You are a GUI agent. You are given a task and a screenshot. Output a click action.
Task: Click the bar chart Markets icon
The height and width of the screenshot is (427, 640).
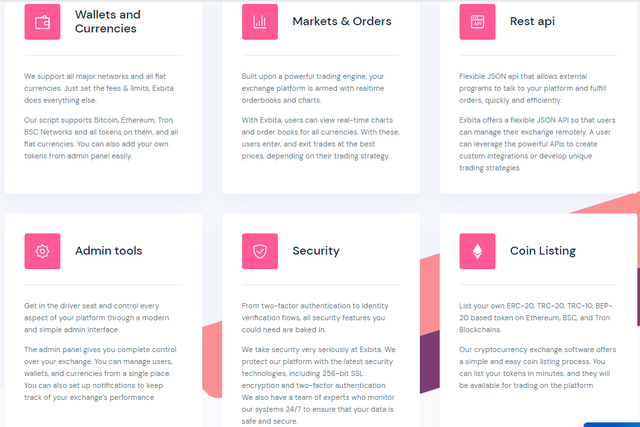[260, 22]
